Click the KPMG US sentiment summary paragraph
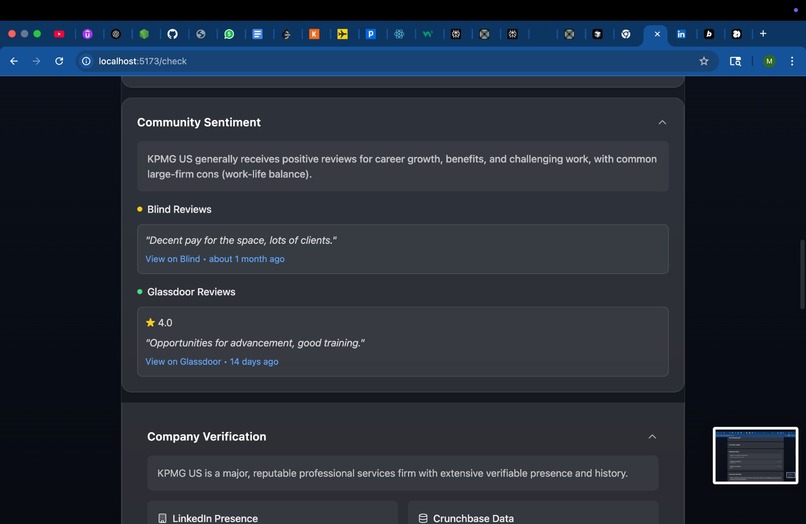The height and width of the screenshot is (524, 806). pyautogui.click(x=402, y=167)
